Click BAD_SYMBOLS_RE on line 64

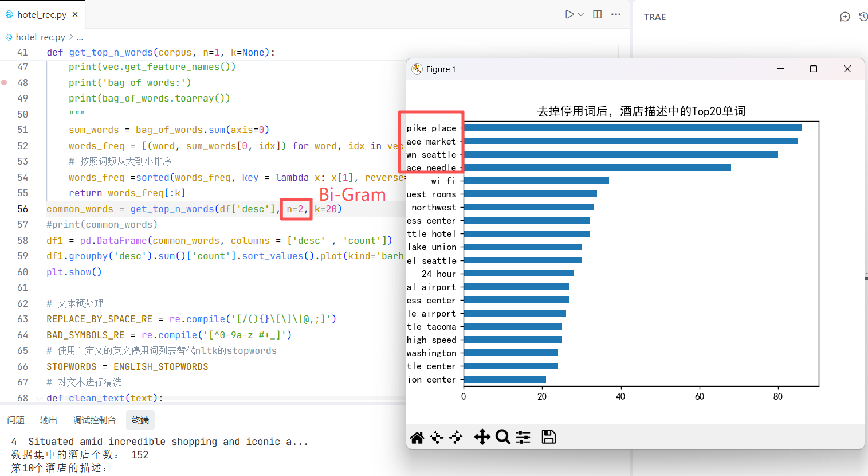pyautogui.click(x=85, y=335)
